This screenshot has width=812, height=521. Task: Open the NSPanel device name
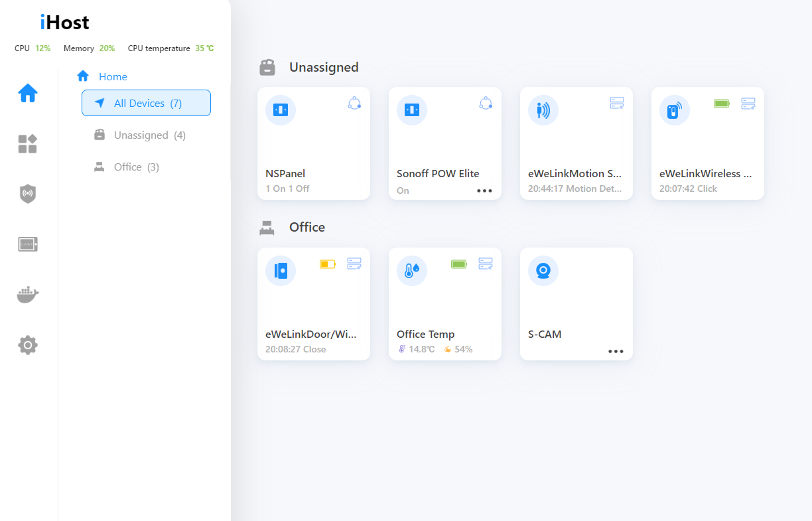point(285,173)
